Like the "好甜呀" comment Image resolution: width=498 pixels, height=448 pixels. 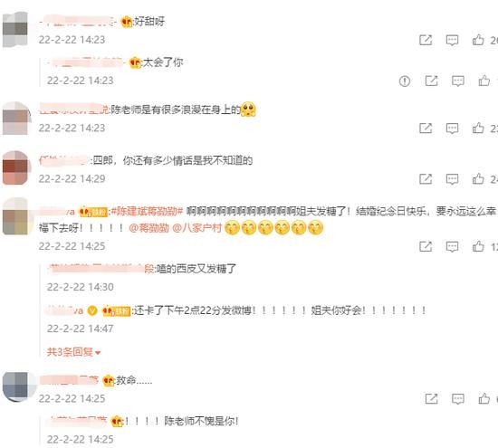pyautogui.click(x=478, y=40)
